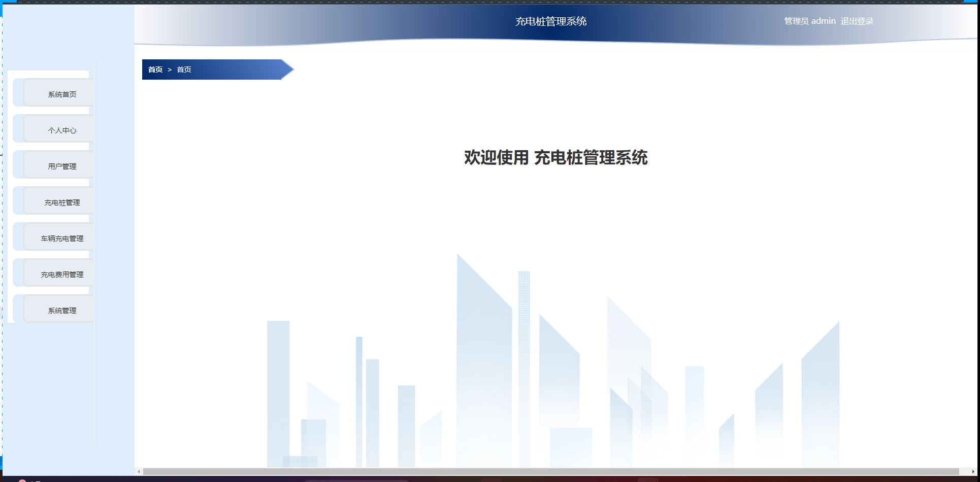Click the breadcrumb ">" separator
The image size is (980, 482).
point(170,70)
